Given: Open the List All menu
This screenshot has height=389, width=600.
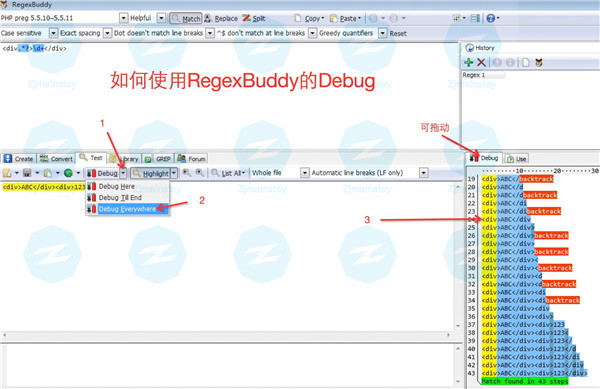Looking at the screenshot, I should click(x=228, y=173).
